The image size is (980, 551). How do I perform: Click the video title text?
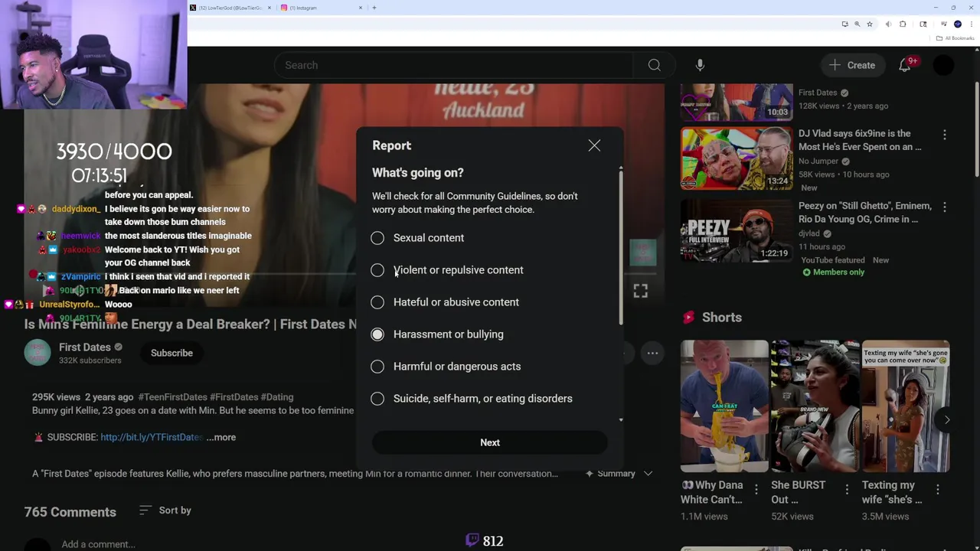(x=191, y=324)
